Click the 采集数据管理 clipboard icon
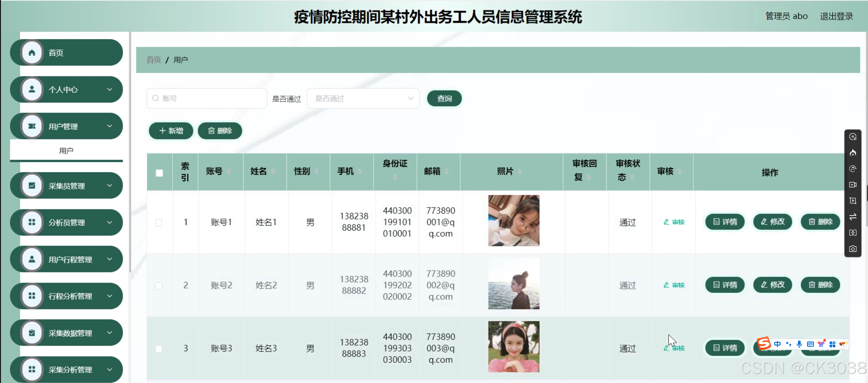The image size is (868, 383). click(32, 333)
